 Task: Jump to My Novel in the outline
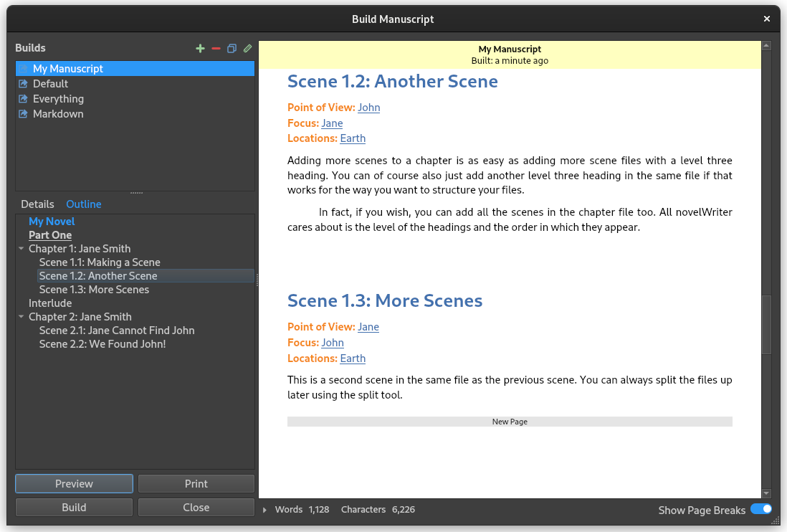(51, 222)
